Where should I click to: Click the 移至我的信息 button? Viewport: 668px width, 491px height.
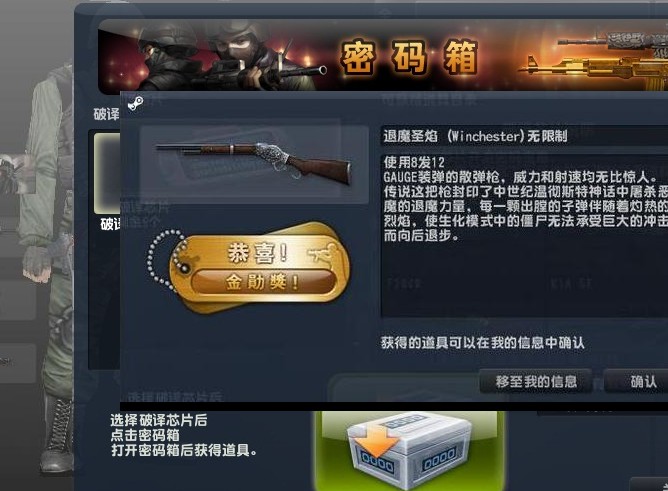(x=536, y=381)
